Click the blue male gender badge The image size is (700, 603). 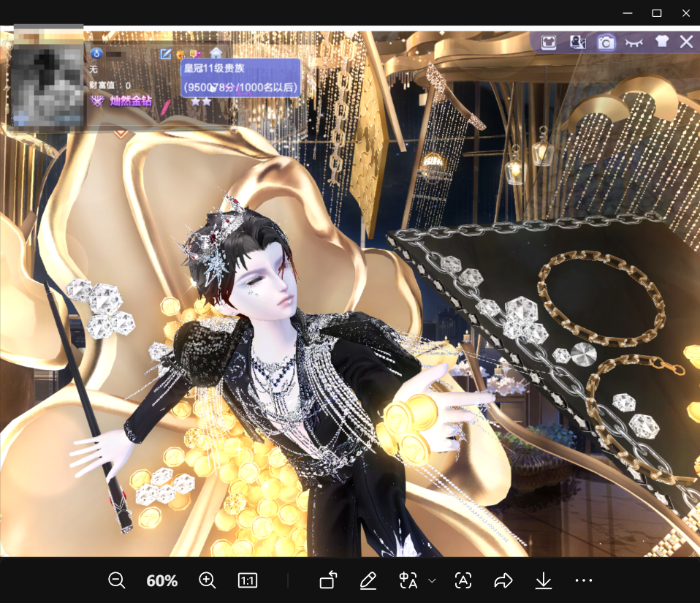pyautogui.click(x=96, y=53)
